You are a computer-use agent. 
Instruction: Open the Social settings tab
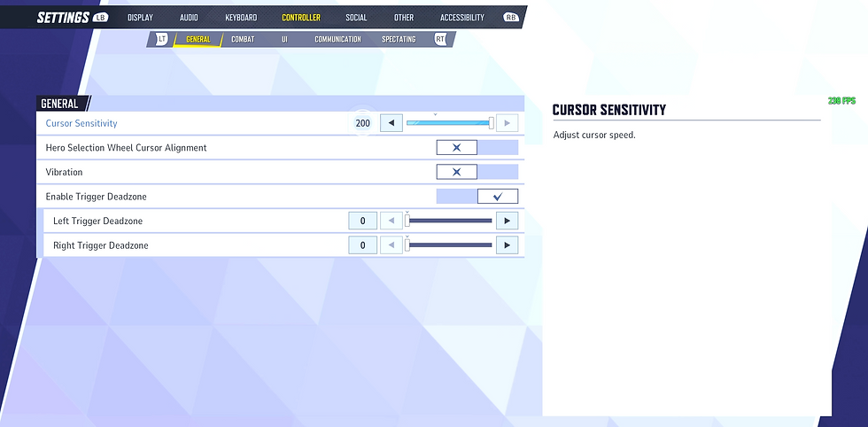tap(356, 18)
